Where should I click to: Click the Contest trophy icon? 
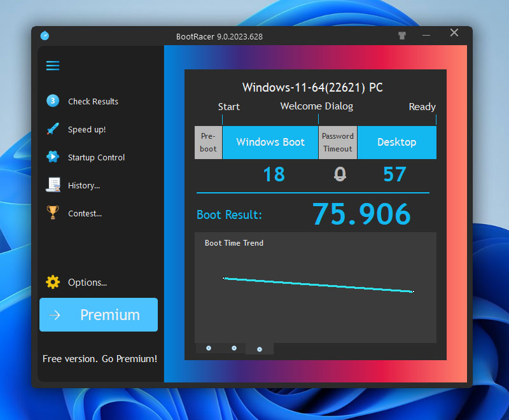[x=53, y=213]
